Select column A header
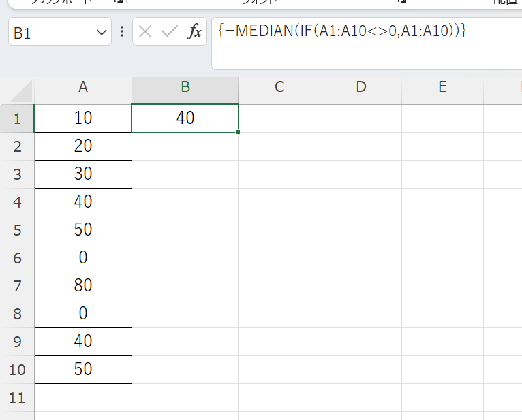 pyautogui.click(x=82, y=87)
